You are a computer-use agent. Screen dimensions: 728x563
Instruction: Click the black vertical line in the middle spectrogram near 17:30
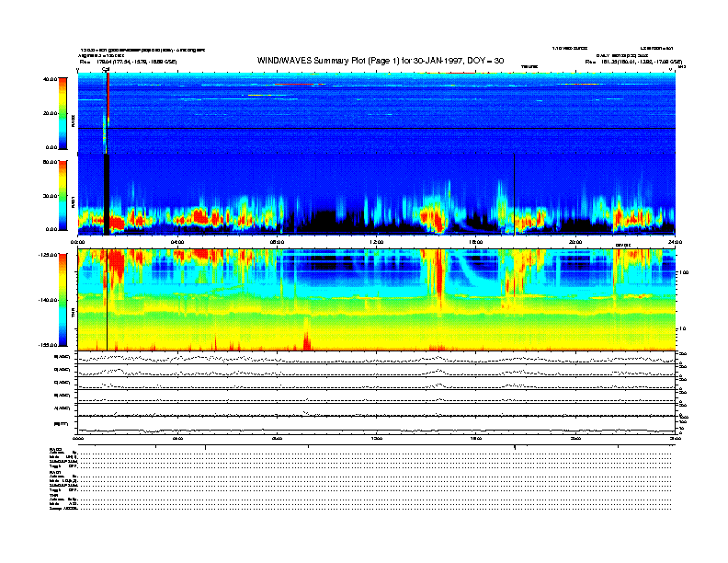coord(515,193)
